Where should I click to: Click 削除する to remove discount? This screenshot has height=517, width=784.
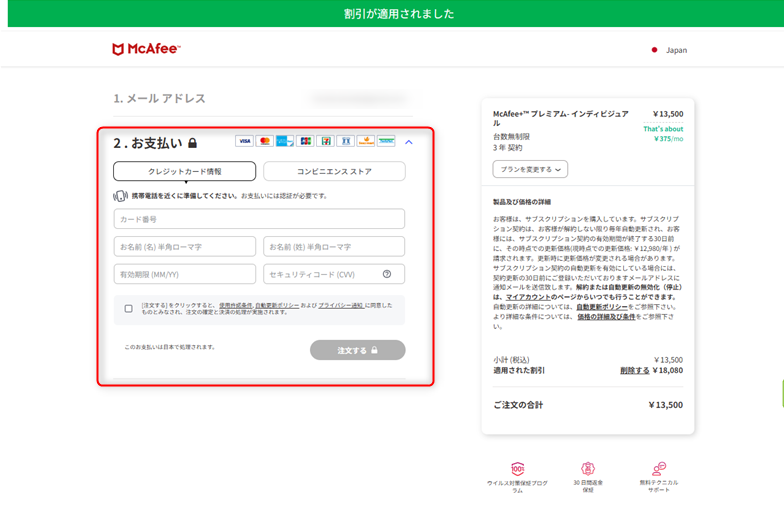(x=634, y=370)
